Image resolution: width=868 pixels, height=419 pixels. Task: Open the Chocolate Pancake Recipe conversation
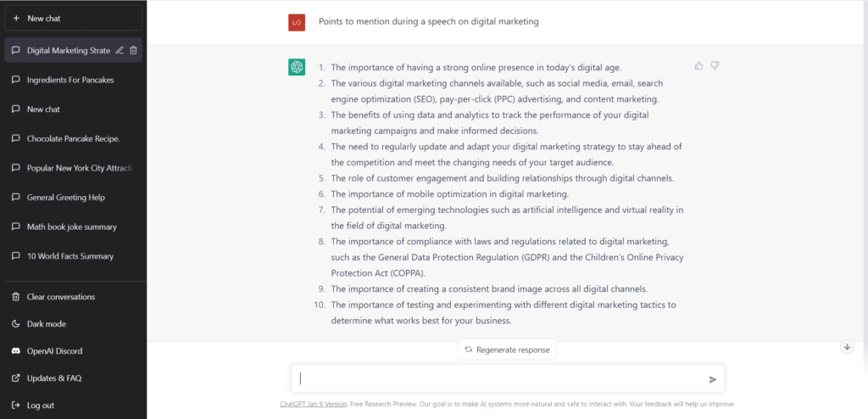[73, 138]
